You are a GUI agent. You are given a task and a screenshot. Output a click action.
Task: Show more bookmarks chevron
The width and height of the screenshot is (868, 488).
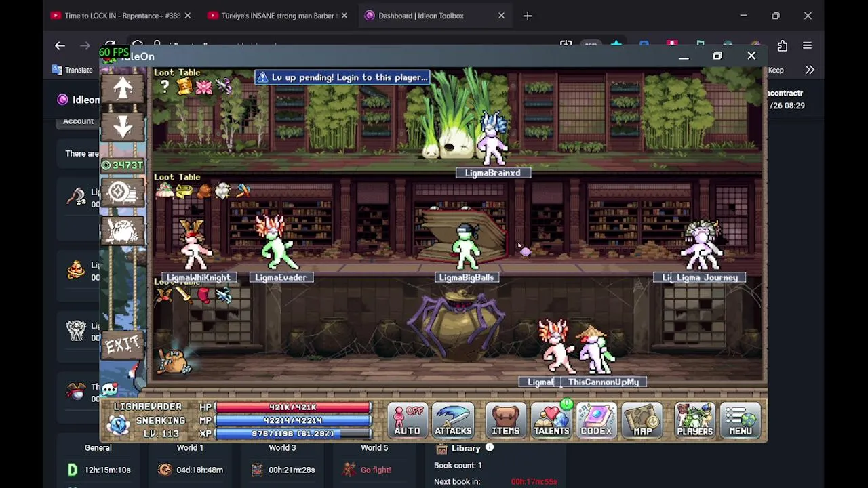810,70
